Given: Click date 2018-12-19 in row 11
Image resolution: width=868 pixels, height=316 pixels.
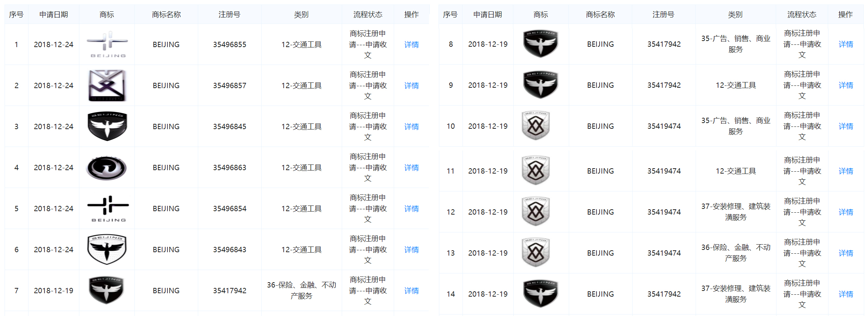Looking at the screenshot, I should tap(488, 171).
